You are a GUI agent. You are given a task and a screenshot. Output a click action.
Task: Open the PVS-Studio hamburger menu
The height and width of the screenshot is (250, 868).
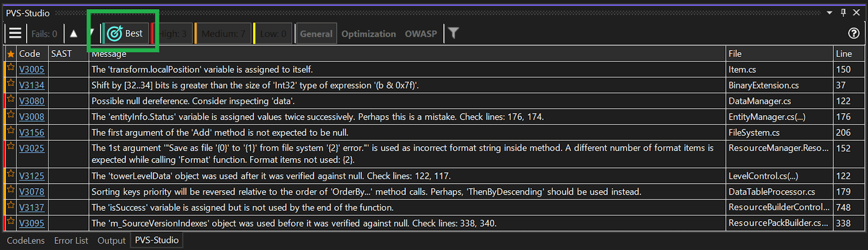coord(15,34)
